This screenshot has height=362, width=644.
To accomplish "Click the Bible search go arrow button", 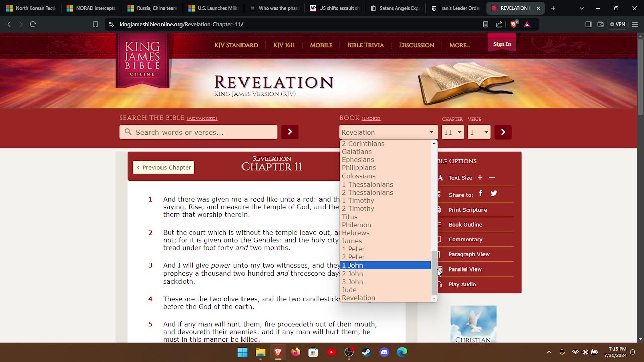I will (290, 132).
